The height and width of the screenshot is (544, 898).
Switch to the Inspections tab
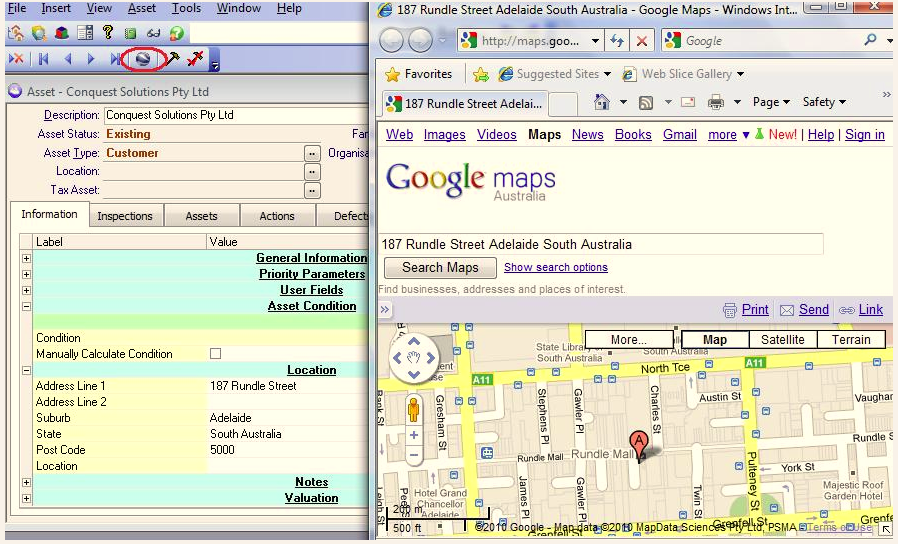(x=125, y=216)
